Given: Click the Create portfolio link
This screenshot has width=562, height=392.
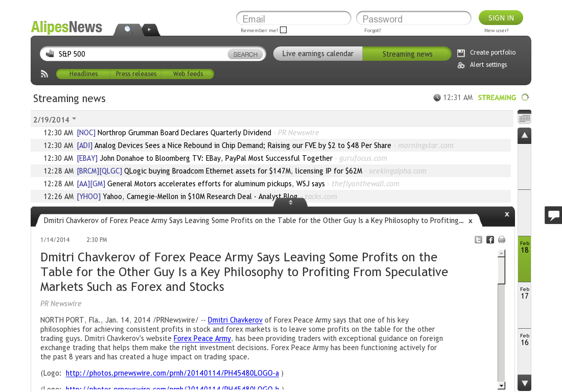Looking at the screenshot, I should (493, 53).
